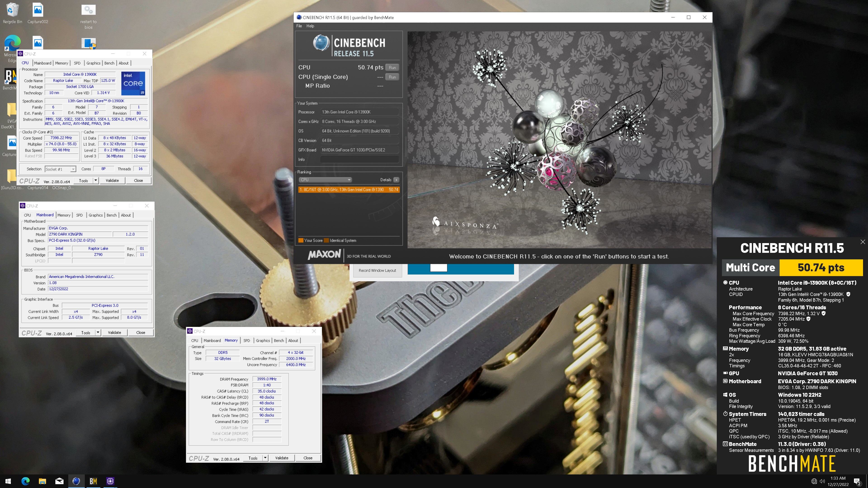Open the notification center icon

point(857,481)
